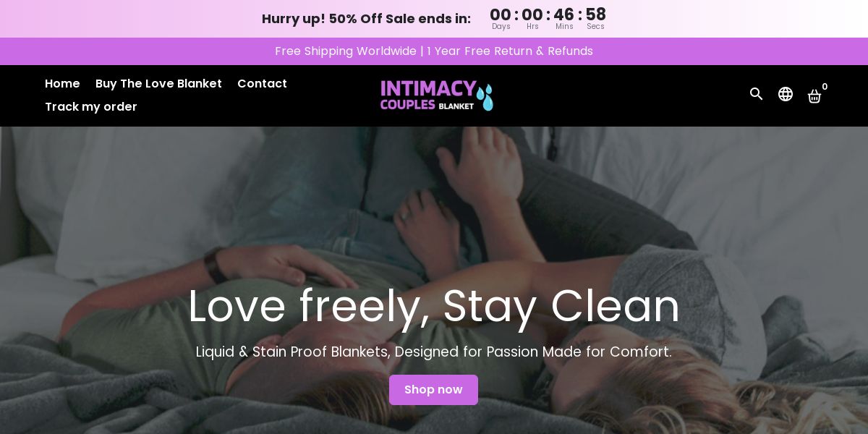This screenshot has height=434, width=868.
Task: Click the water droplets in the logo
Action: [x=485, y=97]
